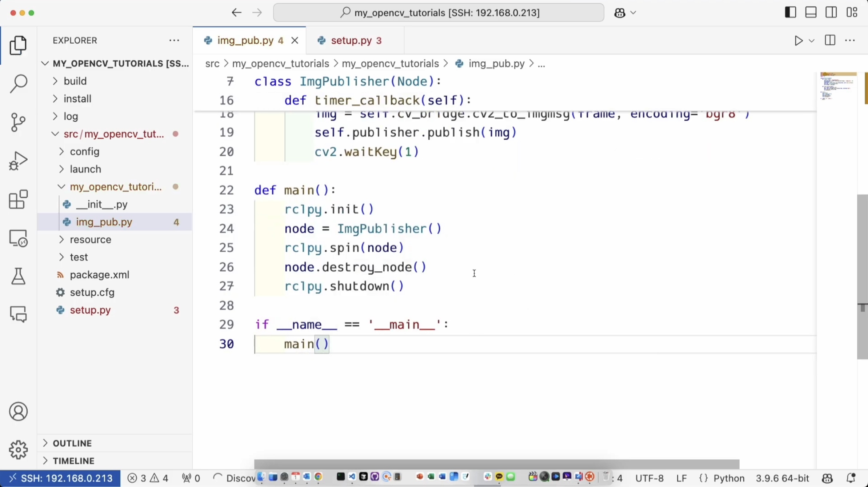Viewport: 868px width, 487px height.
Task: Open the run button dropdown arrow
Action: pyautogui.click(x=811, y=41)
